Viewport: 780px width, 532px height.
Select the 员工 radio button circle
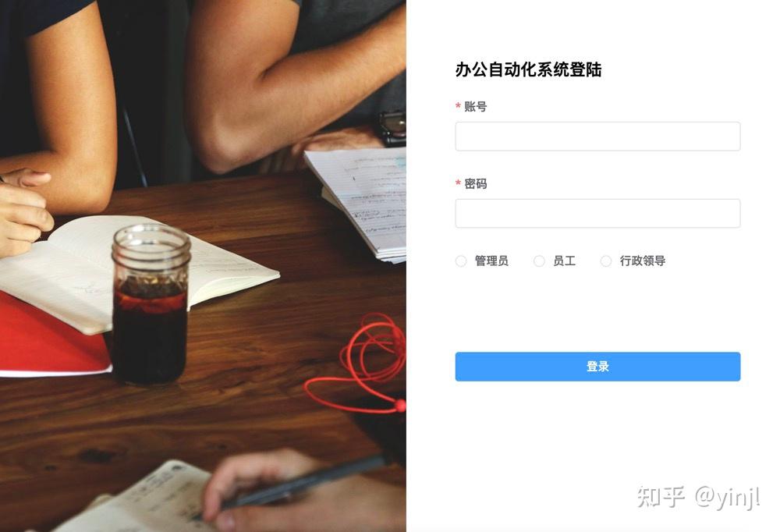pos(539,261)
